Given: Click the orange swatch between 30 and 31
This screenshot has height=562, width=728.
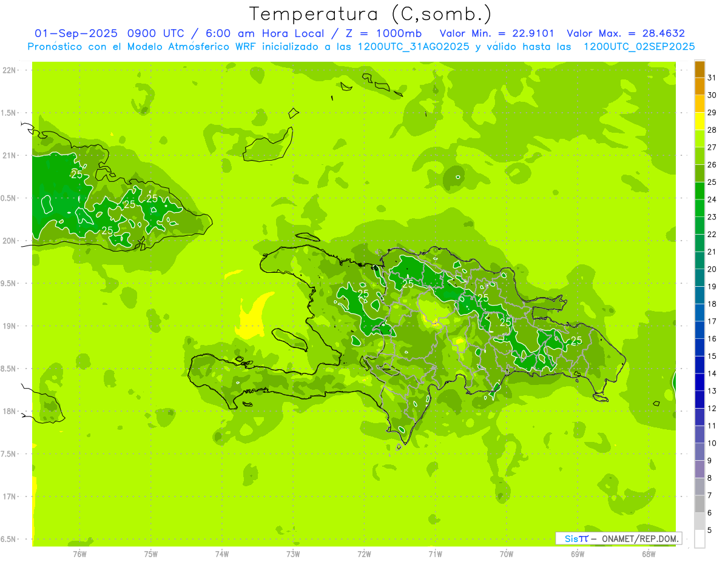Looking at the screenshot, I should pos(699,87).
